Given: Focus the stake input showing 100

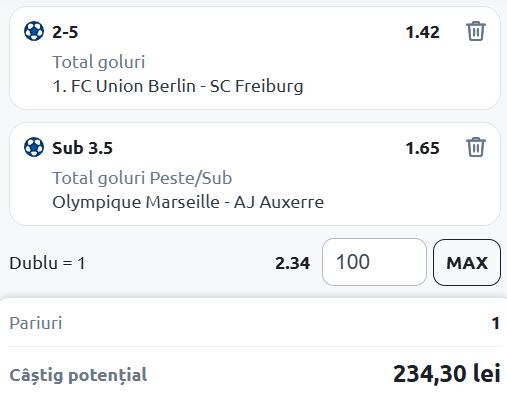Looking at the screenshot, I should (x=374, y=262).
